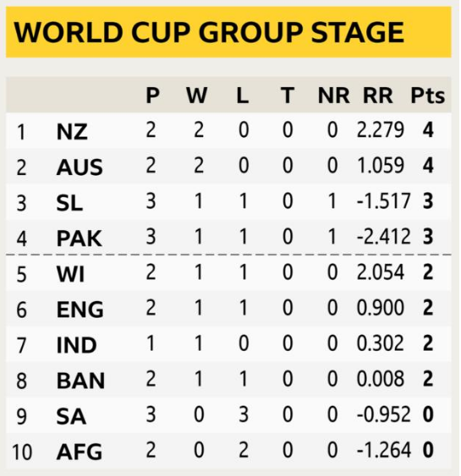This screenshot has height=476, width=461.
Task: Select the AUS team name
Action: (80, 167)
